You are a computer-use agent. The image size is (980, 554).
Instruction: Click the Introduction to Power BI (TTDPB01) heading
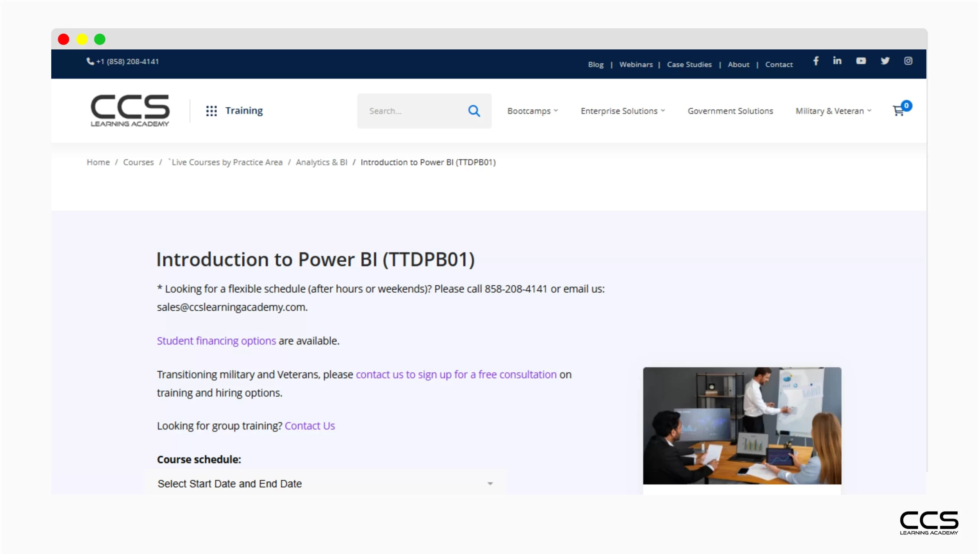coord(315,259)
